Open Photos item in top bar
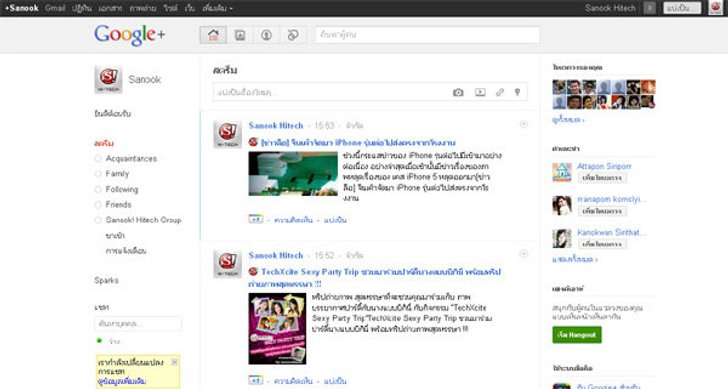The width and height of the screenshot is (728, 389). [143, 8]
